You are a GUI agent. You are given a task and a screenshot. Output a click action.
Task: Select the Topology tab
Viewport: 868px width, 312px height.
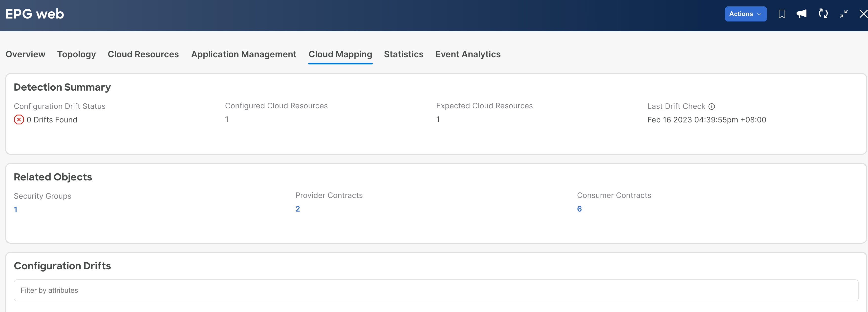(76, 54)
